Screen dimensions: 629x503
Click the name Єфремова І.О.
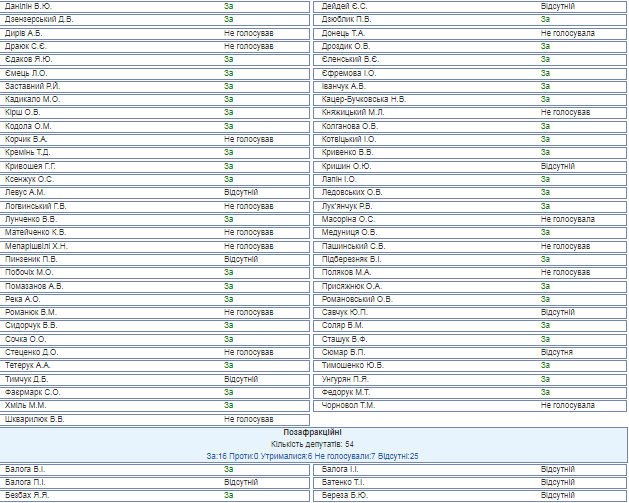click(349, 72)
